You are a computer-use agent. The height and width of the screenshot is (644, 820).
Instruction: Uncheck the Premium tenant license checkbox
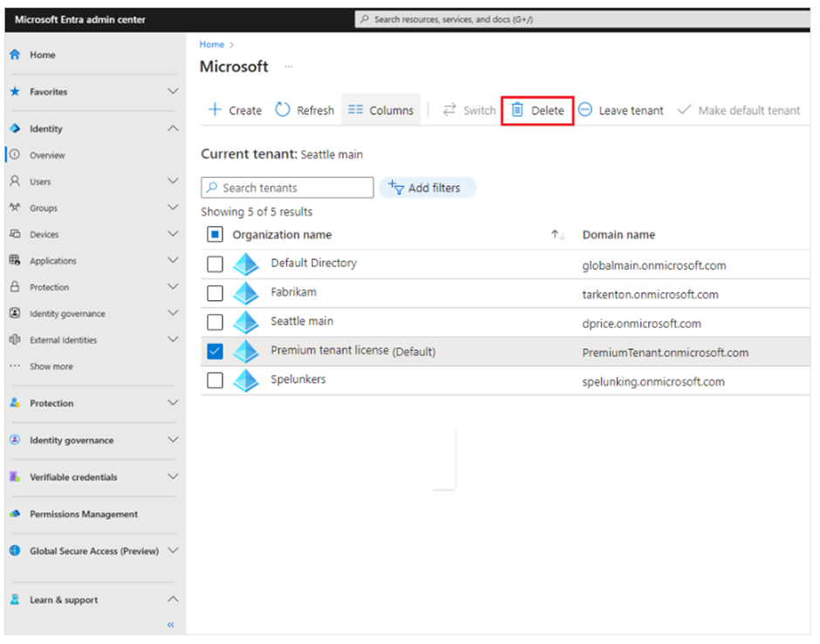[x=215, y=351]
